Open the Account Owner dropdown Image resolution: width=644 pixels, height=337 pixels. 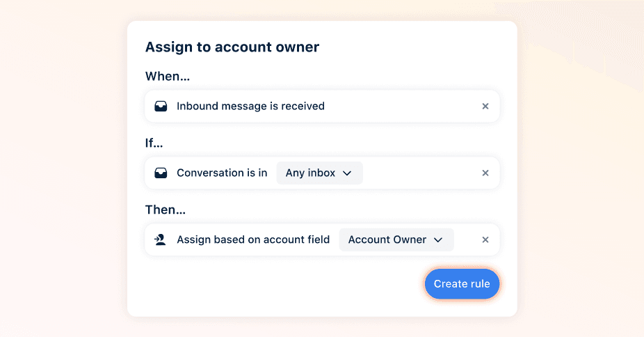click(396, 240)
